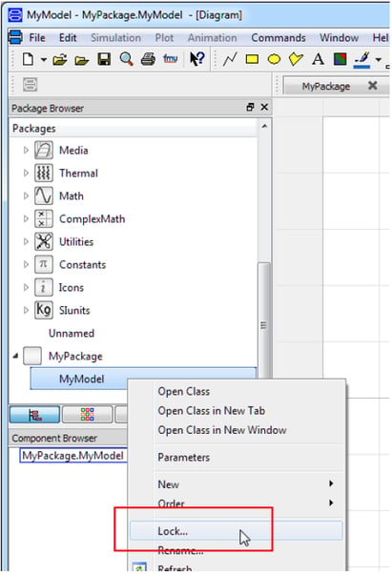Click the Media package icon
392x575 pixels.
pyautogui.click(x=44, y=150)
